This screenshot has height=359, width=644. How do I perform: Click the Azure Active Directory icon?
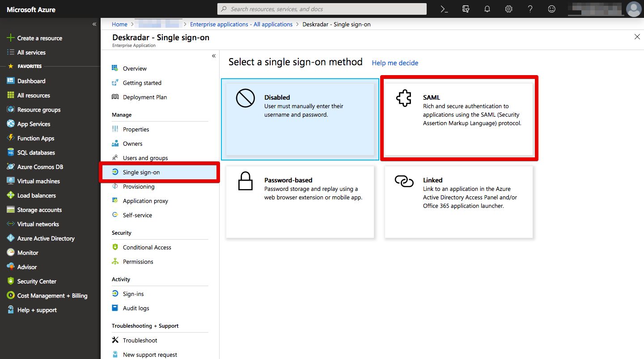pos(10,238)
